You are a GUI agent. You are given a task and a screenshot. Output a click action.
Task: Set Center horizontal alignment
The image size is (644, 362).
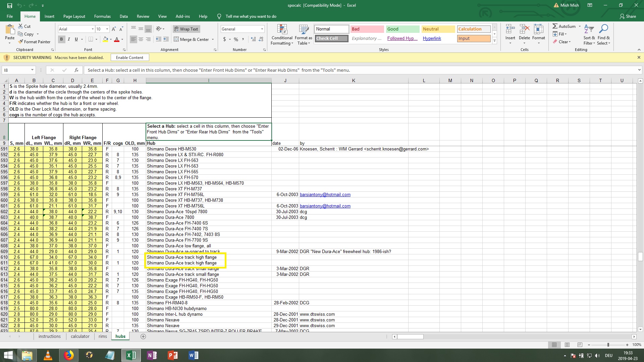tap(141, 39)
